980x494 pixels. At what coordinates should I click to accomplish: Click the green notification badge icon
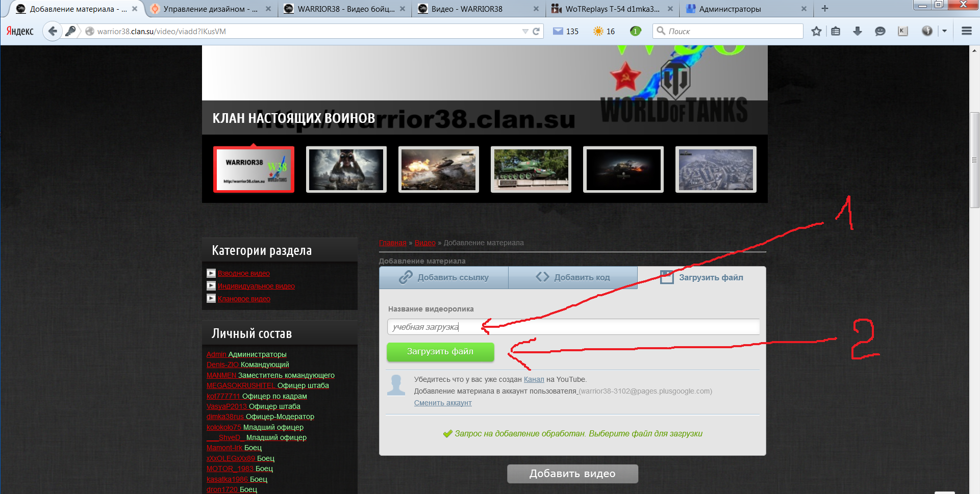point(635,31)
